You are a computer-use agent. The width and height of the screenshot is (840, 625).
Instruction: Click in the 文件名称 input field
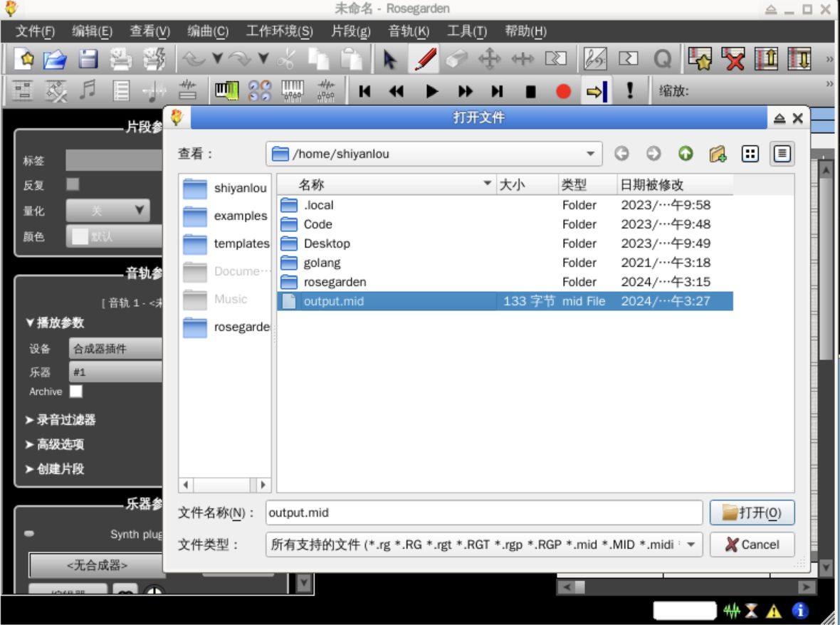tap(484, 513)
